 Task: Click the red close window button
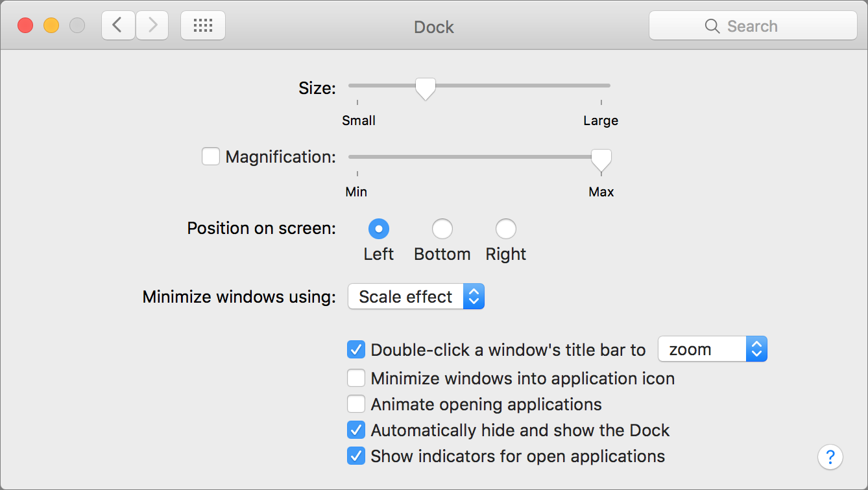(25, 26)
